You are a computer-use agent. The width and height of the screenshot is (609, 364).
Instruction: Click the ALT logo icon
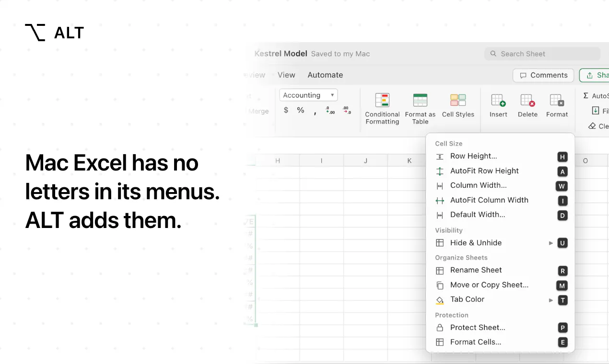point(35,32)
